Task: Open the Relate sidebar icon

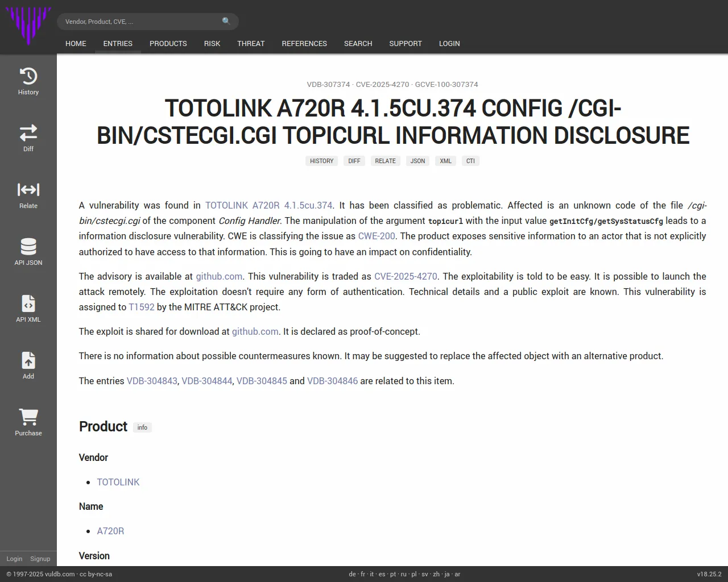Action: tap(28, 196)
